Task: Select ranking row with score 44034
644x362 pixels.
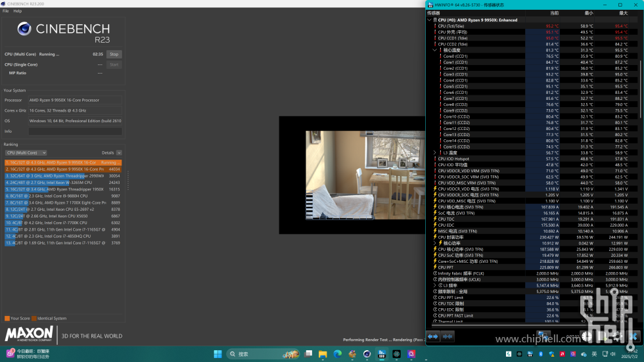Action: 63,169
